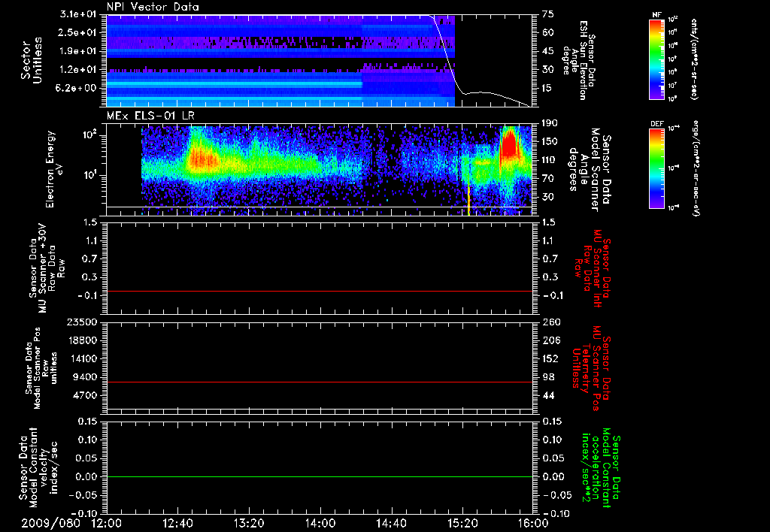770x532 pixels.
Task: Click the 16:00 time axis label
Action: 533,523
